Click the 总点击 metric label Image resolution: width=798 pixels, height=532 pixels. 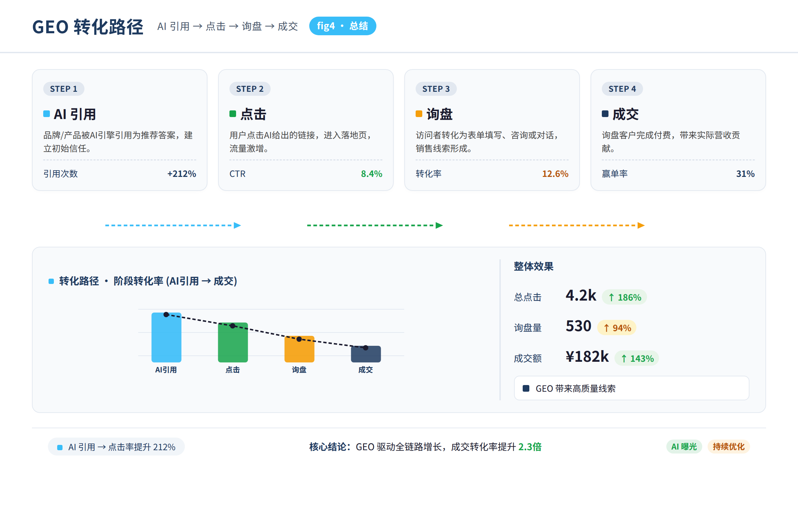point(528,298)
